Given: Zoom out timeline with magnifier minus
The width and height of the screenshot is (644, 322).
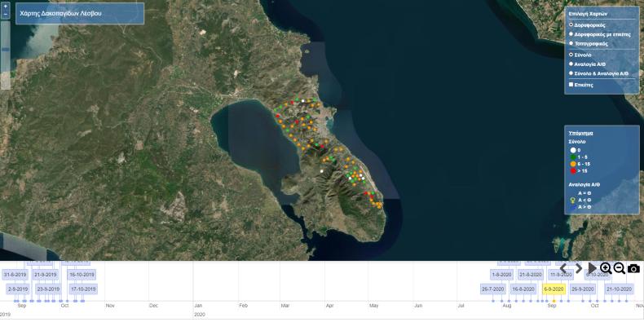Looking at the screenshot, I should (619, 268).
